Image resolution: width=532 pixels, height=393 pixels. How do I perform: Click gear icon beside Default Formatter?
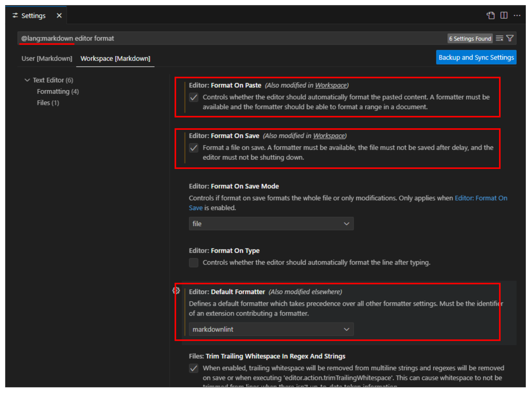pos(176,291)
